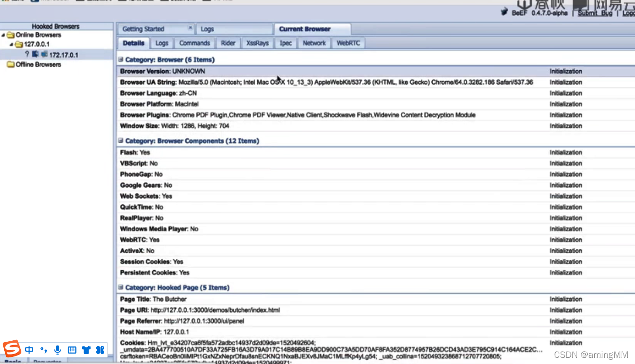635x364 pixels.
Task: Switch to the Network tab
Action: pyautogui.click(x=314, y=43)
